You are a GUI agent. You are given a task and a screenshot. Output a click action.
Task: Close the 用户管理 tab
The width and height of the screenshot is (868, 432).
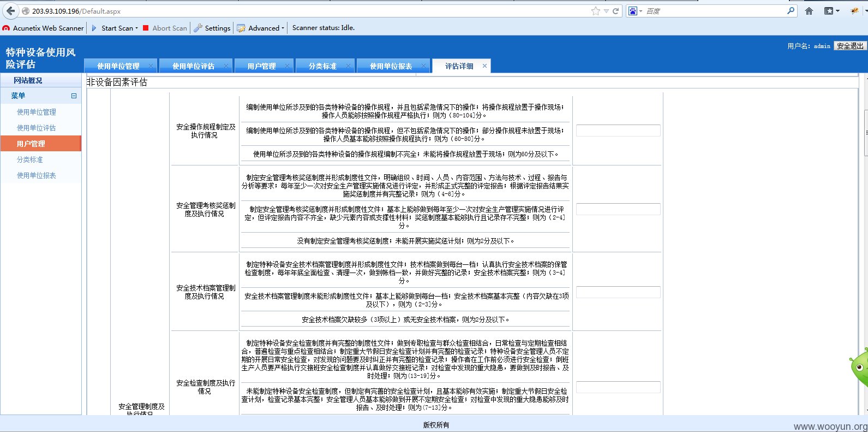coord(288,66)
